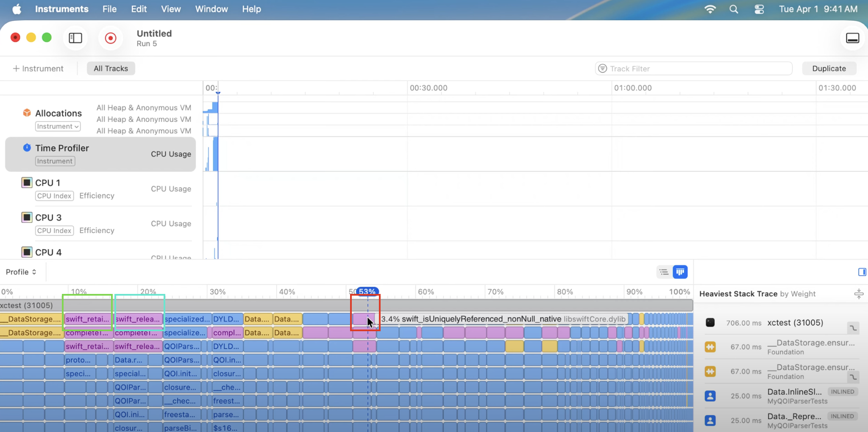
Task: Select the xctest (31005) bar in flame graph
Action: click(346, 305)
